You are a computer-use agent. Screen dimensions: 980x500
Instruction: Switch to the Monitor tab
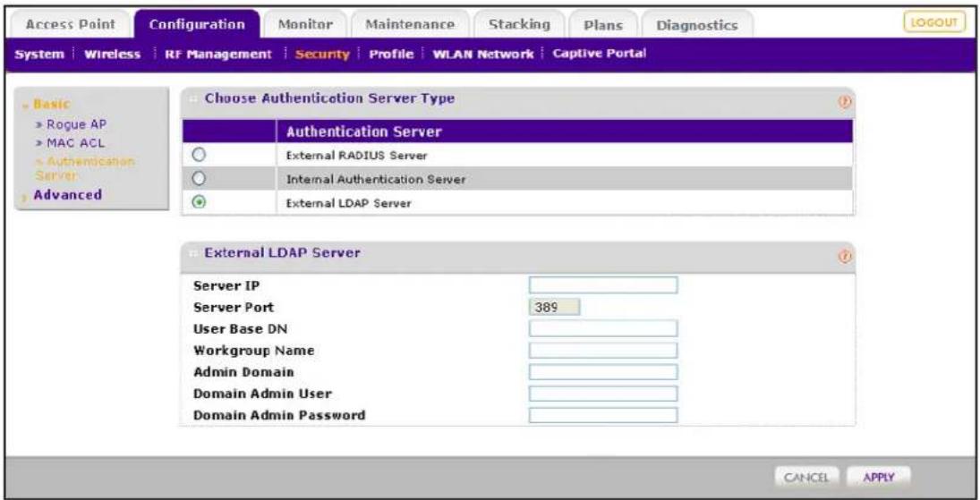(305, 24)
